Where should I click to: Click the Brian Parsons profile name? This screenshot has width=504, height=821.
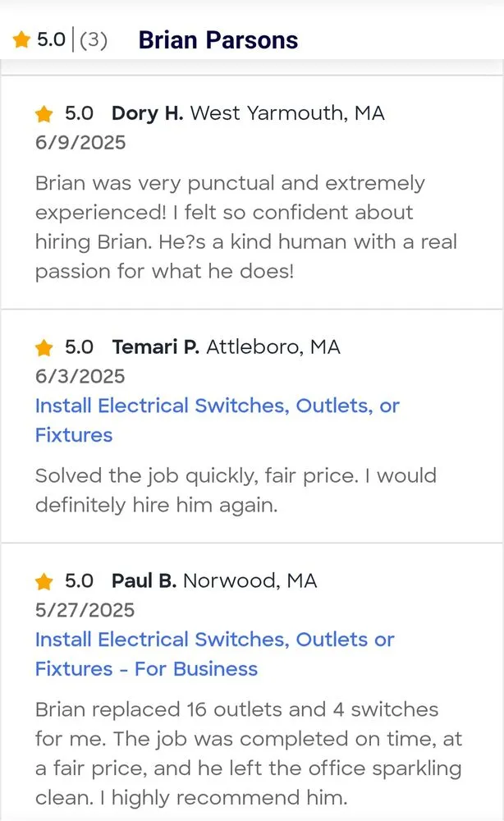[218, 39]
